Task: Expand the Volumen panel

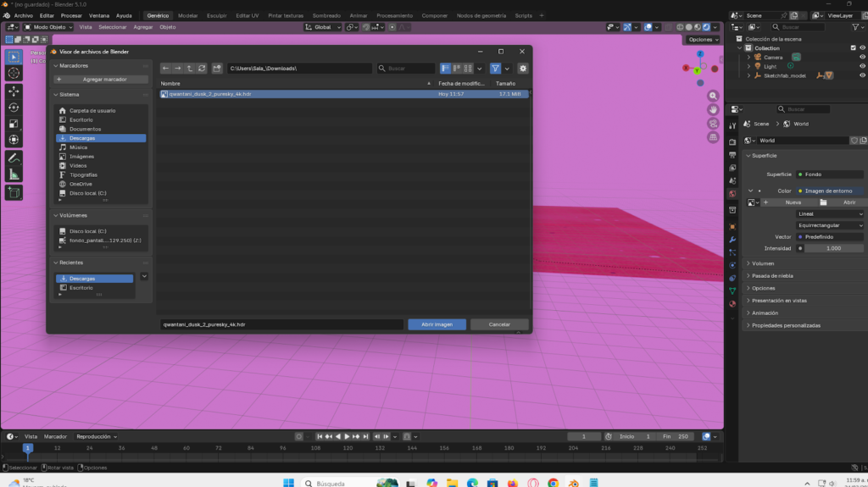Action: pyautogui.click(x=763, y=263)
